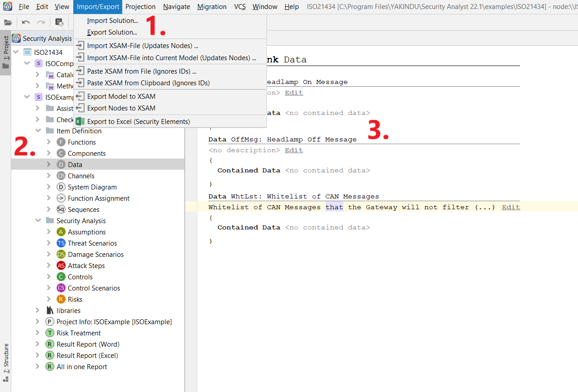Click the Data node D icon

tap(61, 164)
